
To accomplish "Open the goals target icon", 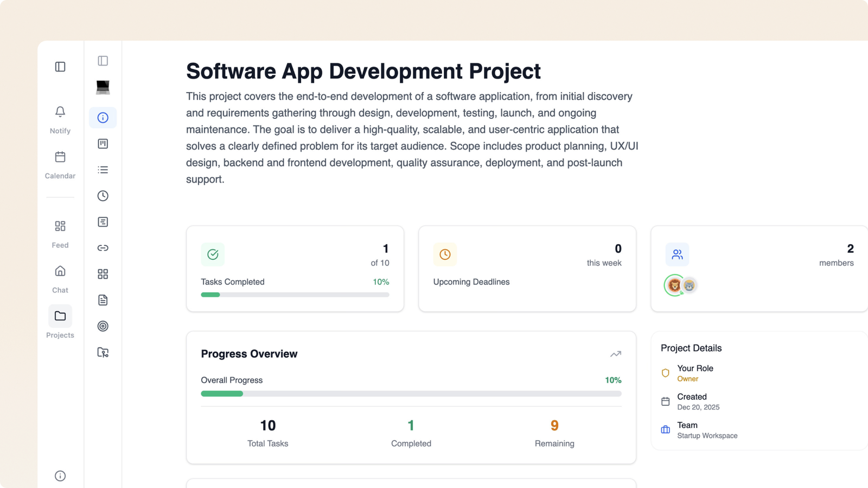I will 103,326.
